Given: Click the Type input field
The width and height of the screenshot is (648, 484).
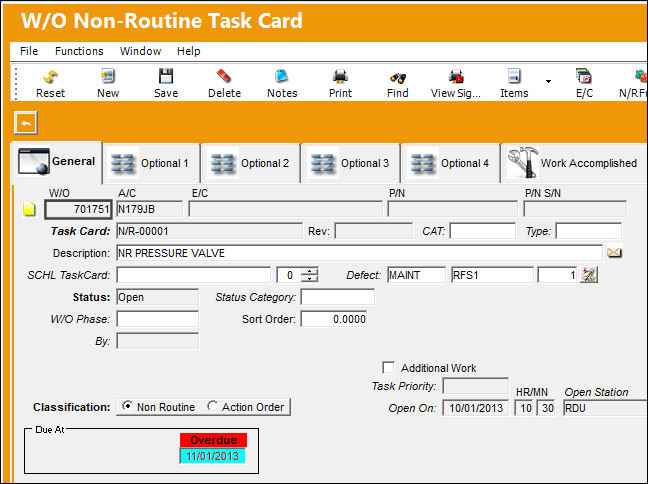Looking at the screenshot, I should pyautogui.click(x=588, y=231).
